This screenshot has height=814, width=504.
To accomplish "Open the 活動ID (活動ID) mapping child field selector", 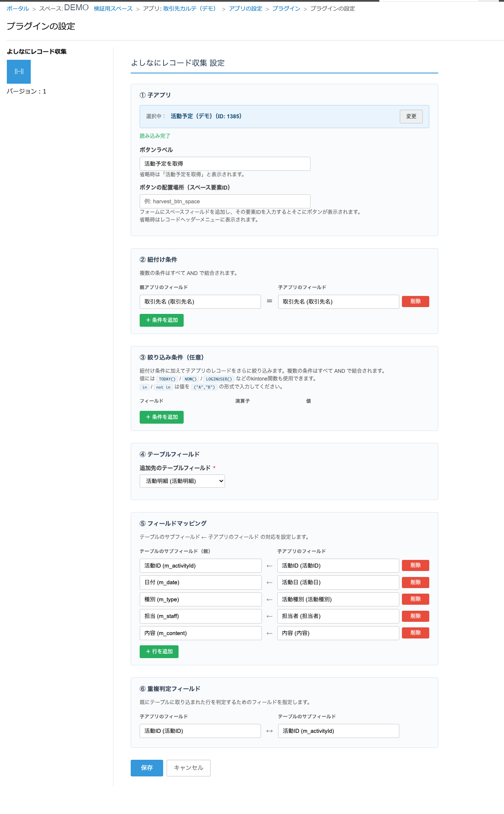I will tap(338, 565).
